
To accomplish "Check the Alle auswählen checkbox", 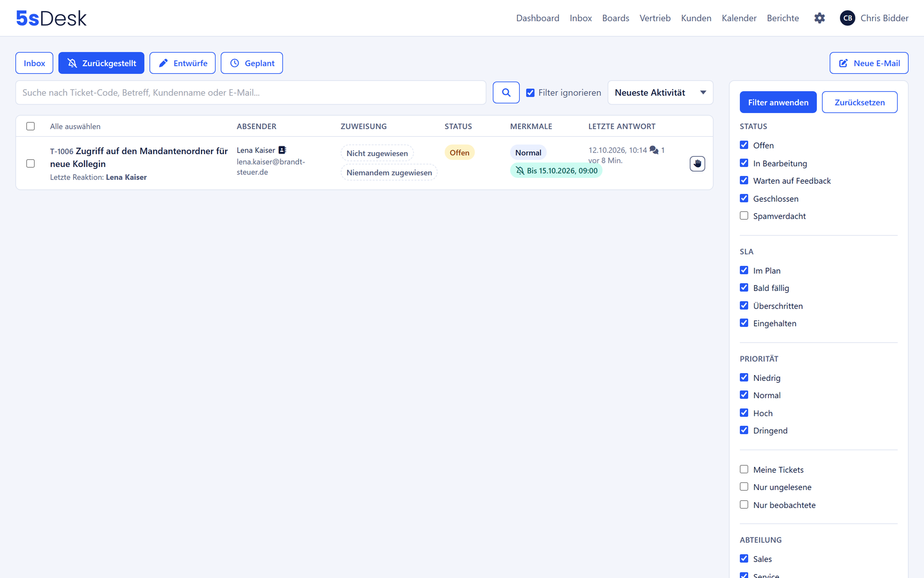I will pyautogui.click(x=30, y=127).
